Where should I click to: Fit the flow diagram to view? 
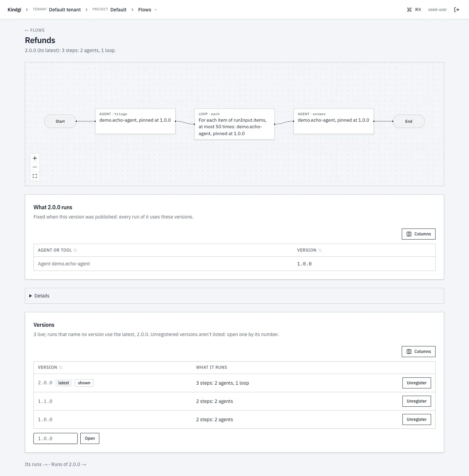[35, 176]
